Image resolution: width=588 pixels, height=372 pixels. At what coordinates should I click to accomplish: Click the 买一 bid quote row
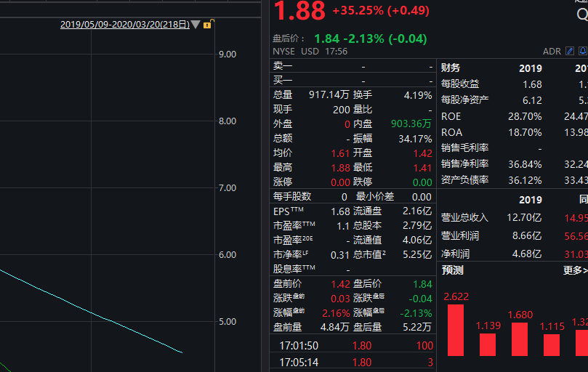point(353,80)
